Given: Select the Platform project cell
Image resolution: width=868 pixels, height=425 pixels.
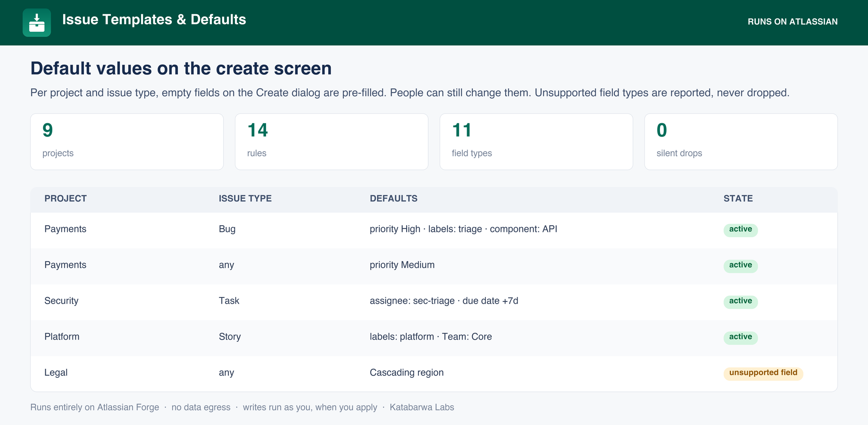Looking at the screenshot, I should [x=62, y=337].
